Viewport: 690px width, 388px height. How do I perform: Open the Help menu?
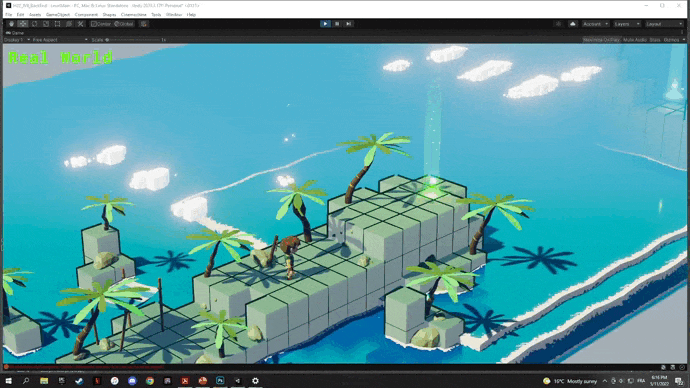pos(191,15)
